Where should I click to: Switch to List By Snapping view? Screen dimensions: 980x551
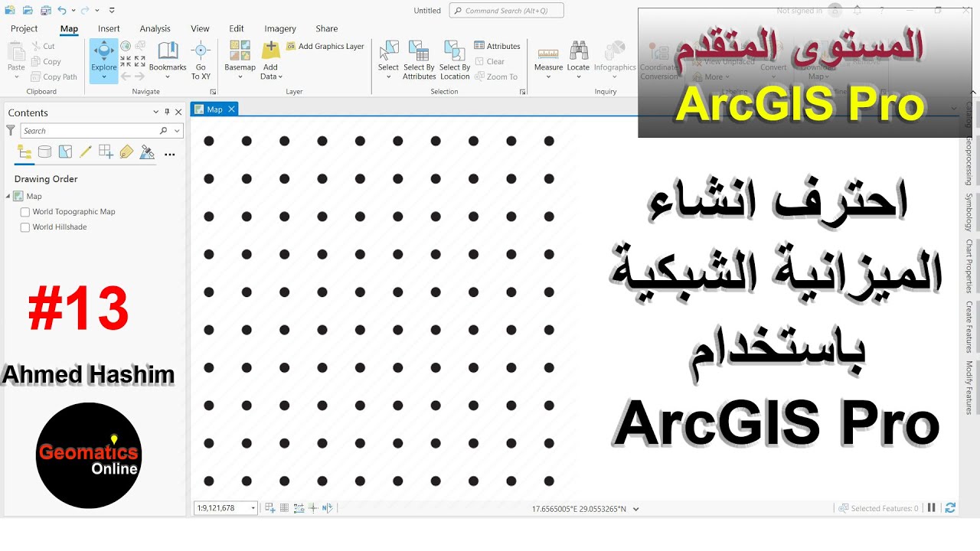coord(106,152)
